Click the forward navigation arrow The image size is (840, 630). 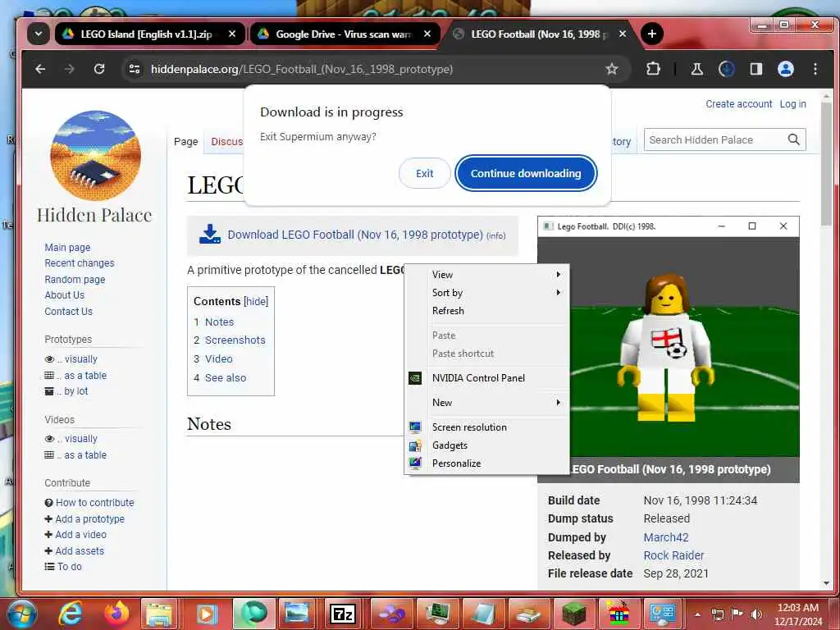tap(69, 69)
